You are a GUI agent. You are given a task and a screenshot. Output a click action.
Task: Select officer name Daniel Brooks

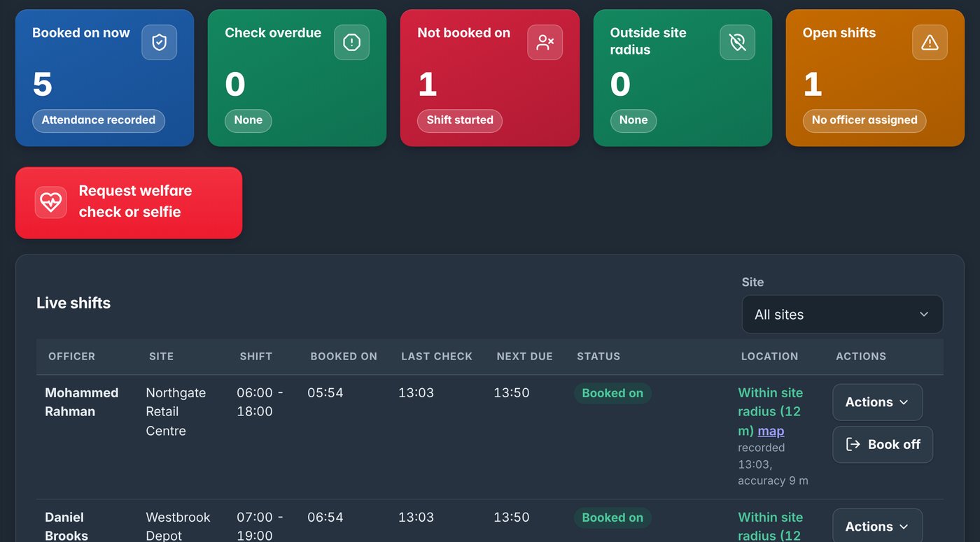click(66, 527)
